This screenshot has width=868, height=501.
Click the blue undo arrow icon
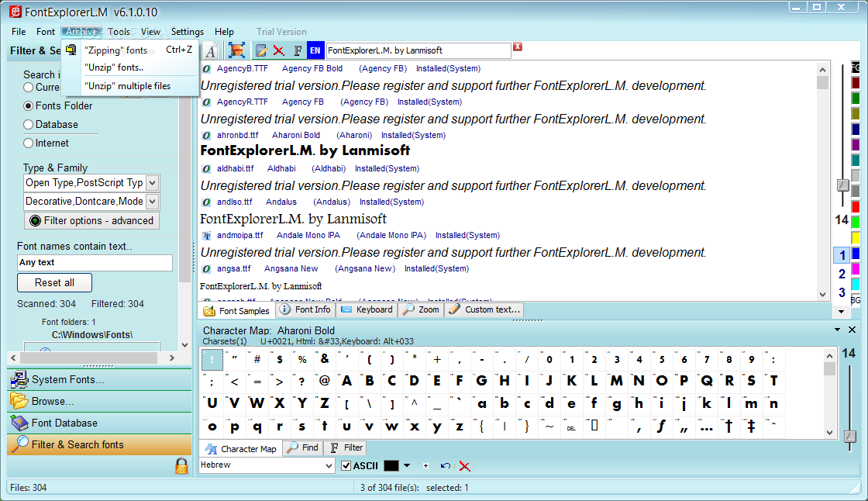(445, 465)
